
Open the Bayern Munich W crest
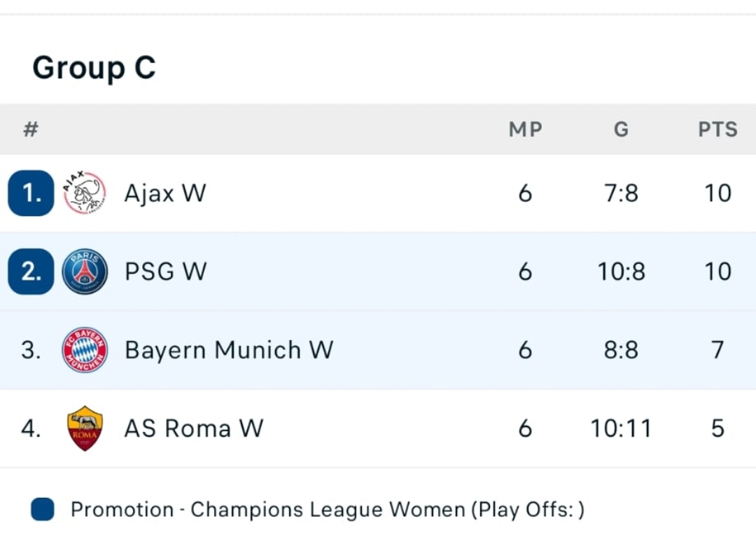pyautogui.click(x=85, y=350)
